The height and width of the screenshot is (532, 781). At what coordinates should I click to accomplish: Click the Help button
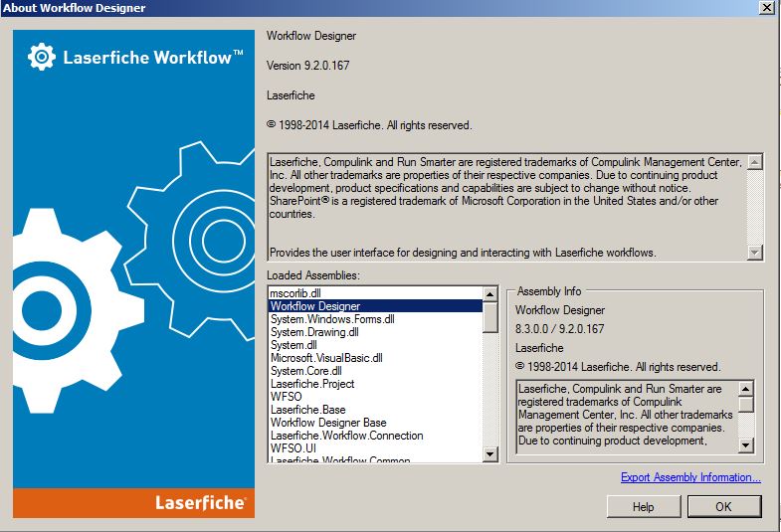pos(643,506)
